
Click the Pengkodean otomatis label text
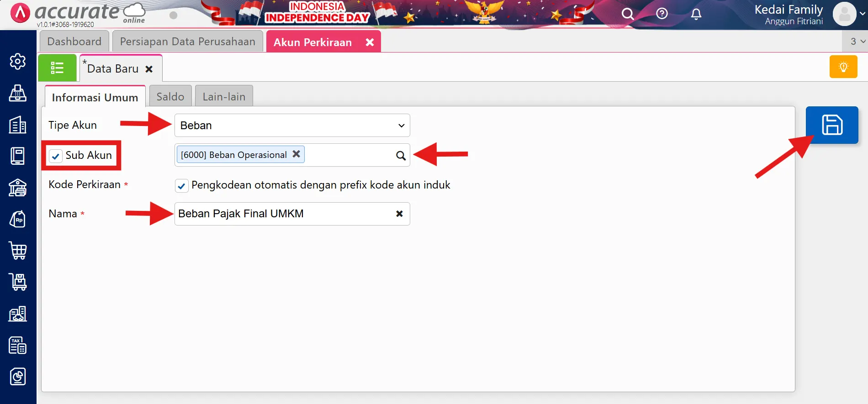(321, 185)
